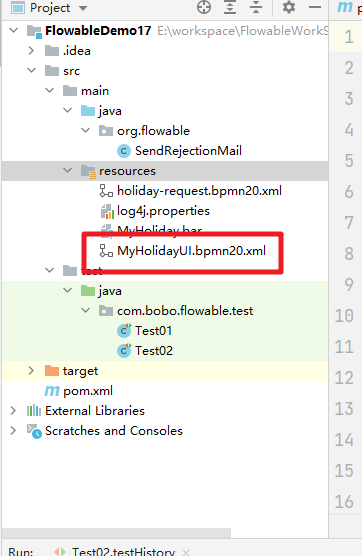Select the src folder
Screen dimensions: 362x556
pyautogui.click(x=72, y=71)
